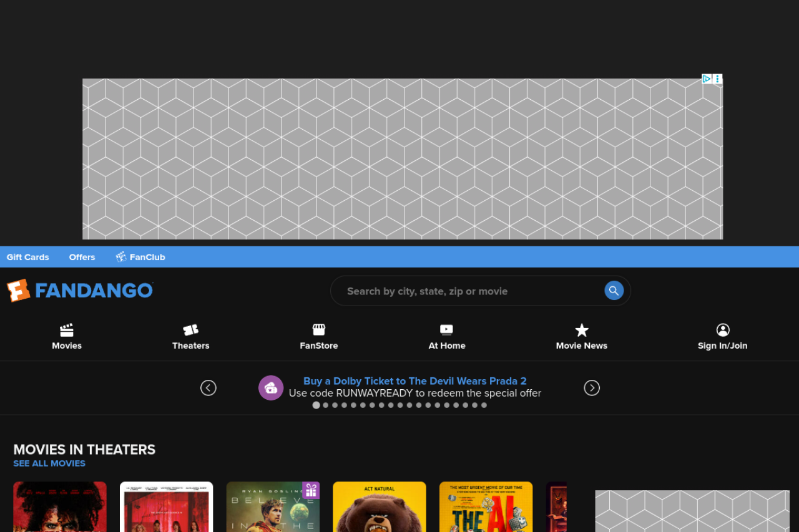Open FanClub in the top bar

pos(140,257)
